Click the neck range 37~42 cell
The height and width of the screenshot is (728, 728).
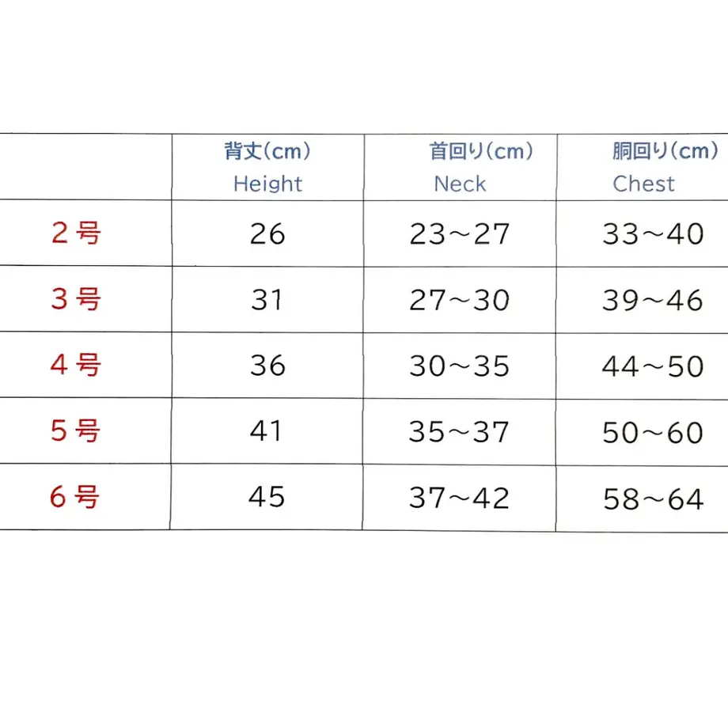(x=459, y=498)
